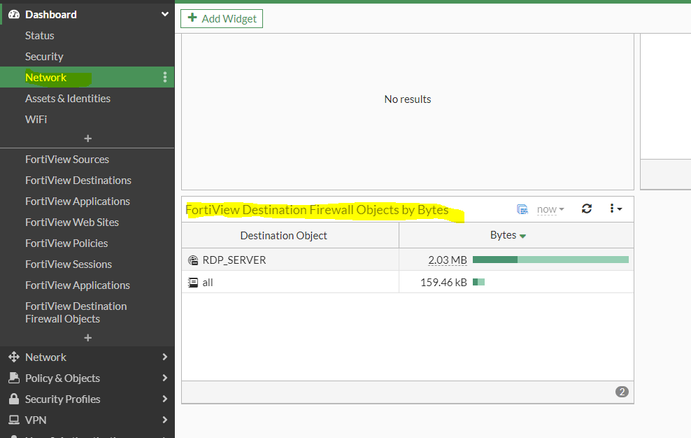Open the Status dashboard
This screenshot has width=691, height=438.
[40, 36]
